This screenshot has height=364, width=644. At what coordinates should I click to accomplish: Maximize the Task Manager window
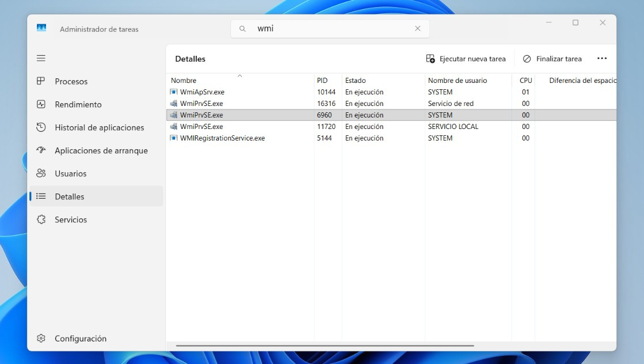pyautogui.click(x=575, y=22)
